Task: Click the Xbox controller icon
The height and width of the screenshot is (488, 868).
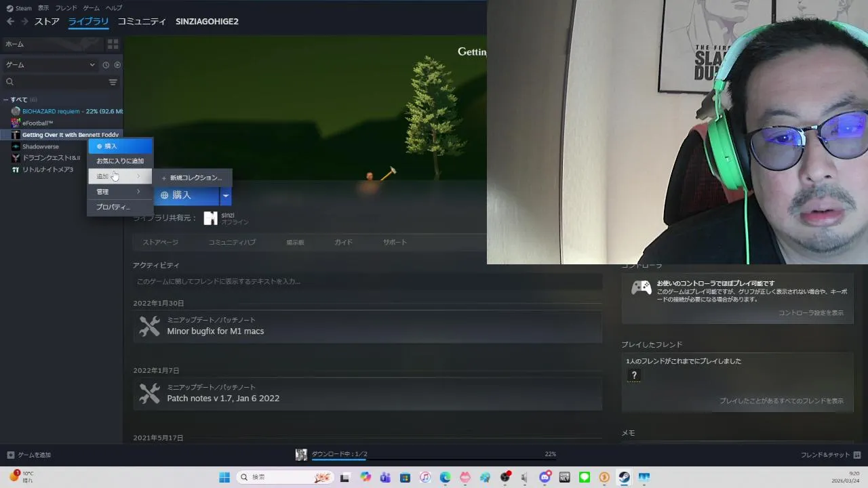Action: click(x=642, y=287)
